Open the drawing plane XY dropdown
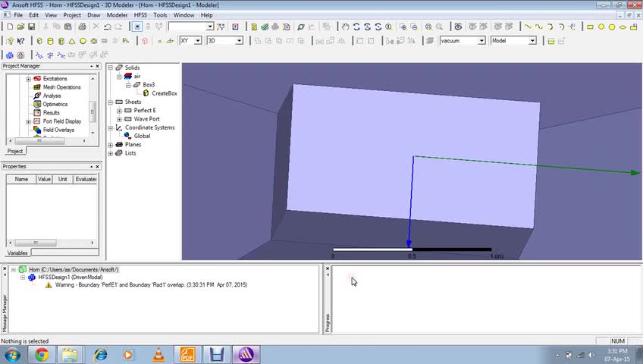643x364 pixels. click(x=198, y=41)
